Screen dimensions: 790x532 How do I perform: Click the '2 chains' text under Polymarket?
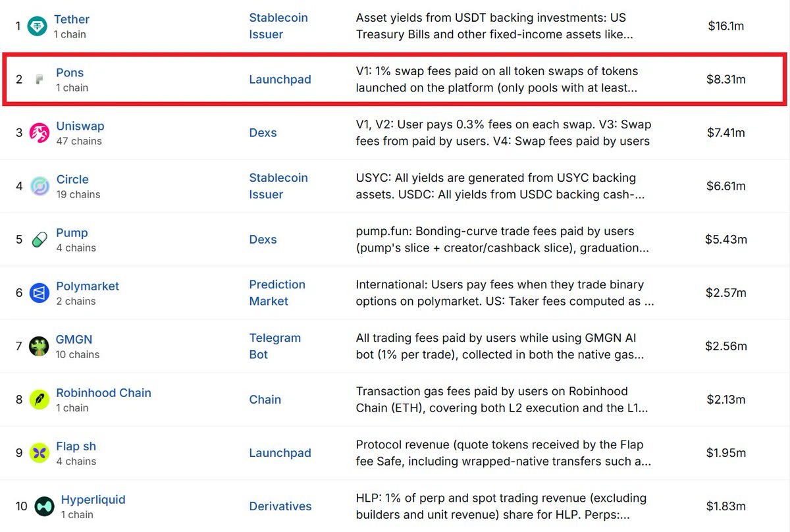click(76, 301)
